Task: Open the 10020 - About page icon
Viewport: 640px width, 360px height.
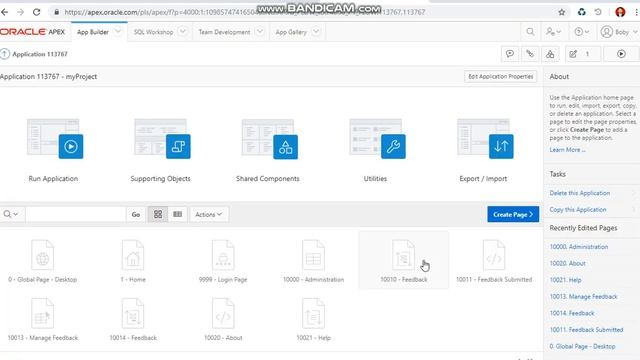Action: click(x=223, y=313)
